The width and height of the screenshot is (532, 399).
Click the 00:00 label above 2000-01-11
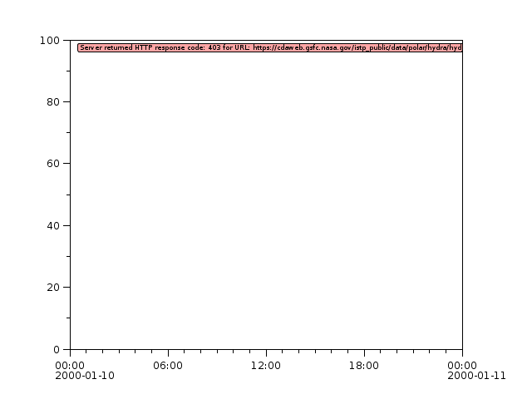(462, 365)
